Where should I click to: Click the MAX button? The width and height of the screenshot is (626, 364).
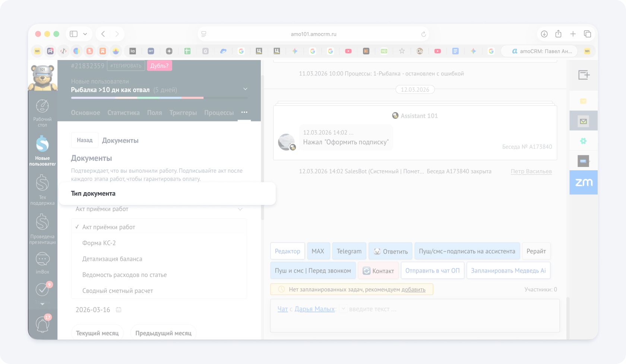[x=318, y=251]
